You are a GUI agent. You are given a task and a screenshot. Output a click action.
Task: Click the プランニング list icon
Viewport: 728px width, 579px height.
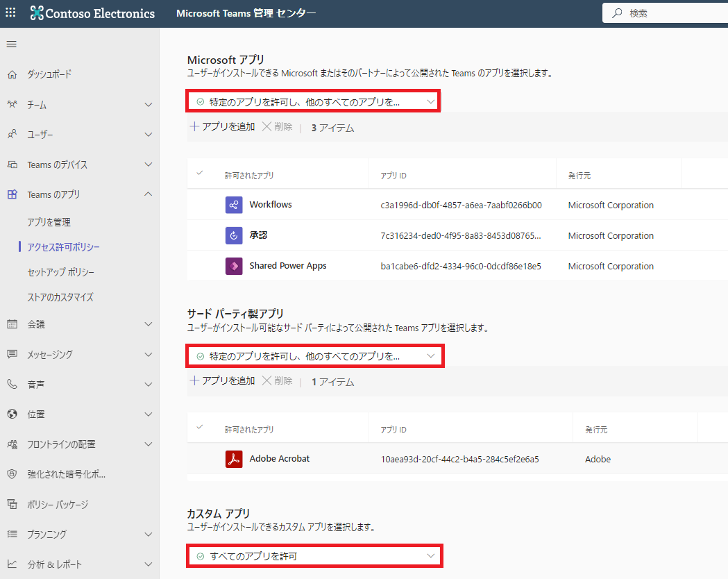coord(12,534)
